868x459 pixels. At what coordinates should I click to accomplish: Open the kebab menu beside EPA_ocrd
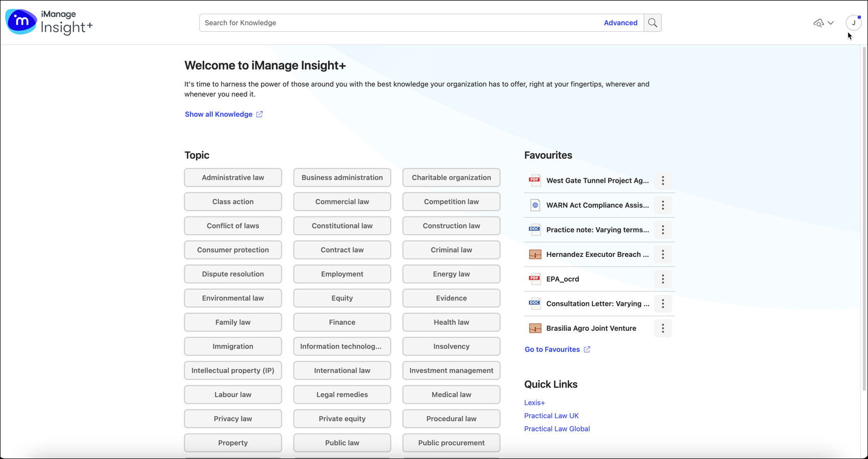(x=663, y=279)
